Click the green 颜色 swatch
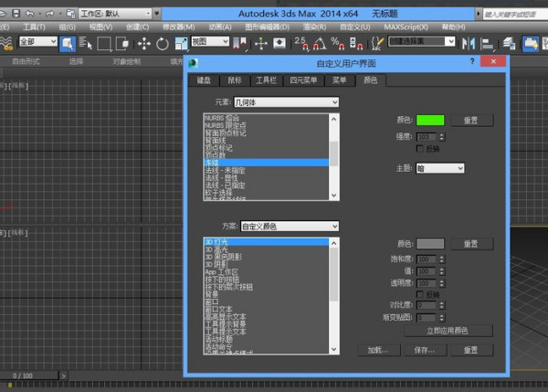This screenshot has width=548, height=392. pyautogui.click(x=430, y=120)
